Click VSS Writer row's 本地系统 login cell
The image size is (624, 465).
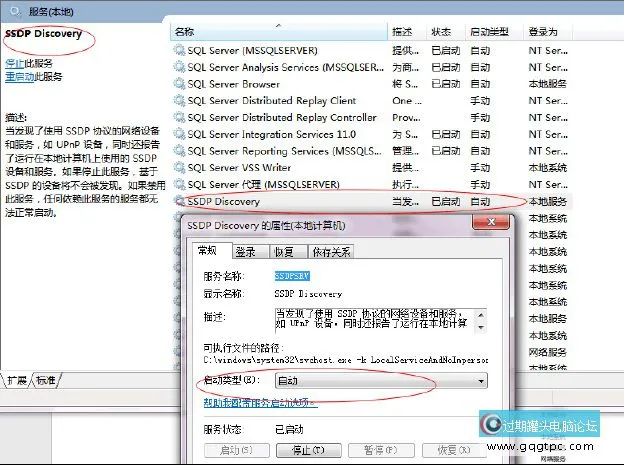548,168
